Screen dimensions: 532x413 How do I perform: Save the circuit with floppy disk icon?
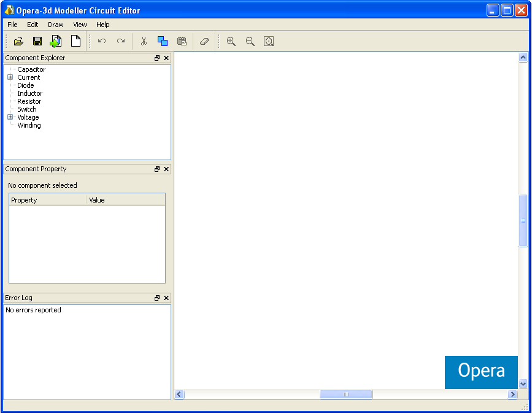point(37,41)
